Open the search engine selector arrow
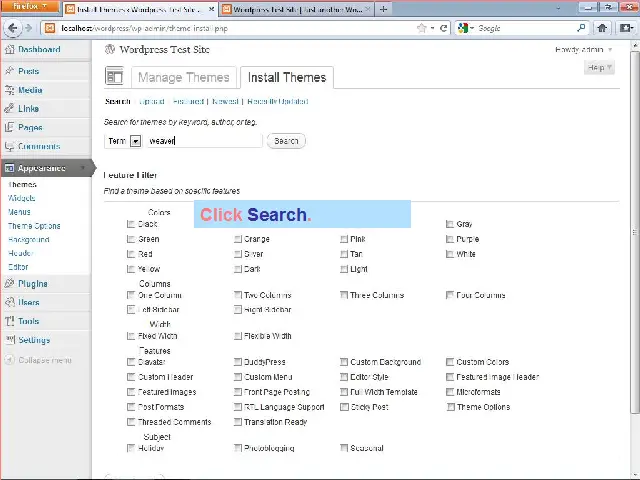The width and height of the screenshot is (640, 480). [471, 28]
